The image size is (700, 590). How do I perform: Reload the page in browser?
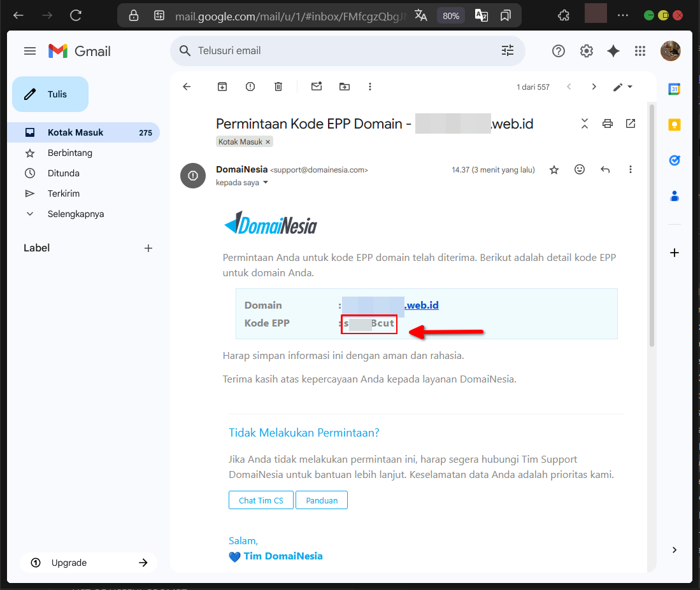(x=76, y=16)
